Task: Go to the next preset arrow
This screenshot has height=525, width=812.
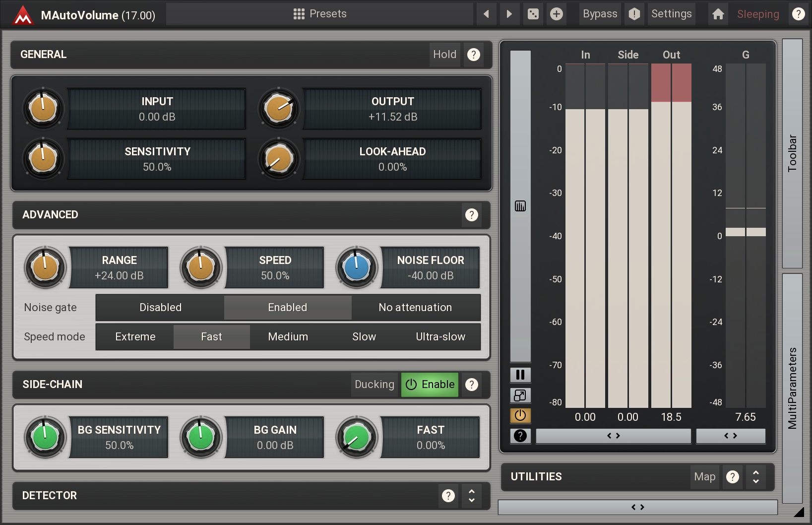Action: tap(509, 14)
